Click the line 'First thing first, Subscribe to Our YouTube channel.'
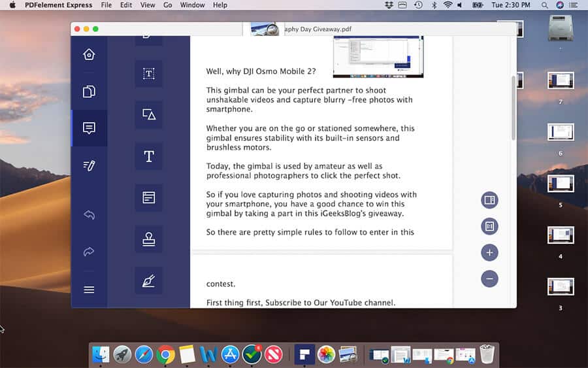Screen dimensions: 588x368 (301, 303)
